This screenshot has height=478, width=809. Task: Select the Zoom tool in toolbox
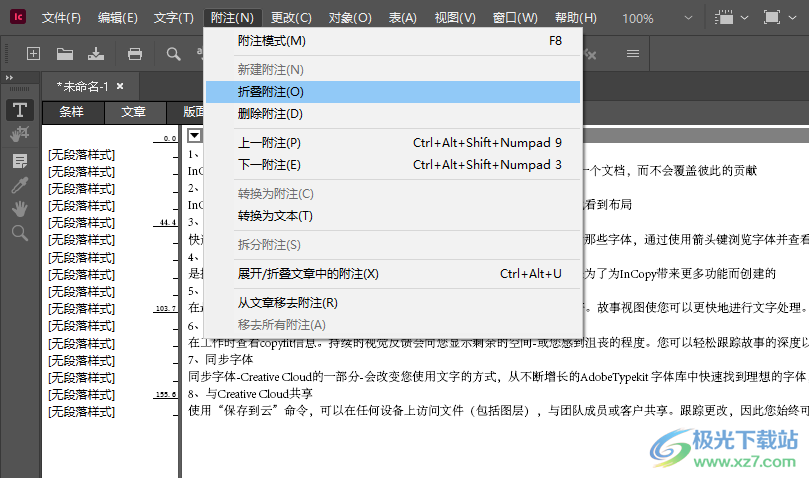[20, 233]
